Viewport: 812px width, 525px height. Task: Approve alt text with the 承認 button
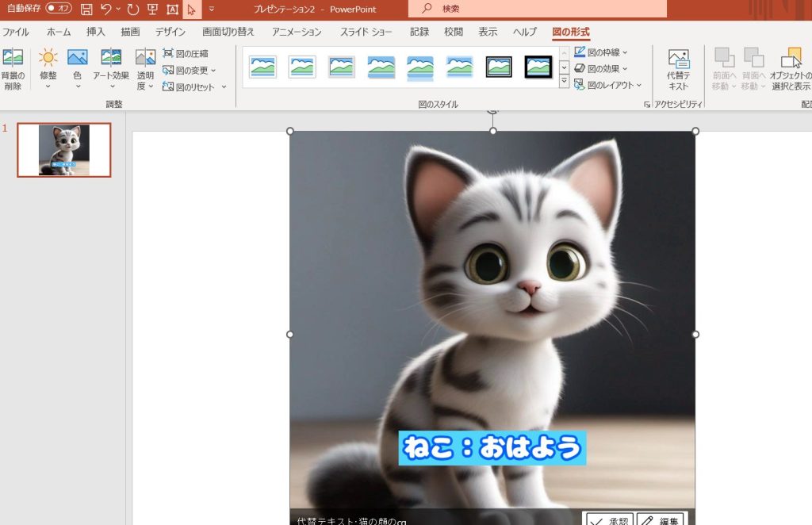coord(608,519)
